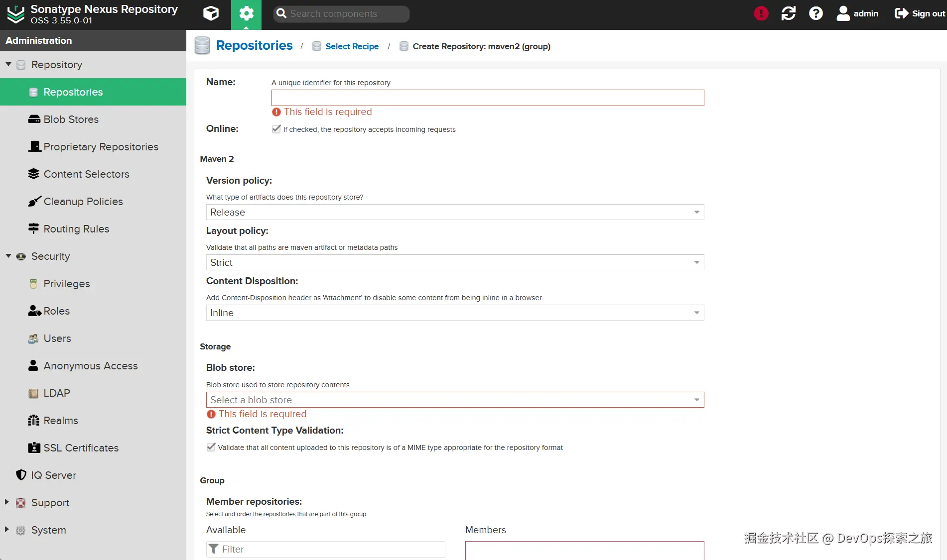The width and height of the screenshot is (947, 560).
Task: Click the Administration gear icon
Action: coord(246,14)
